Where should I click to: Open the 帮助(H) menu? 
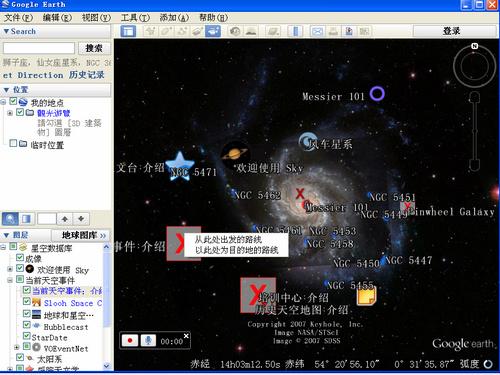pos(213,17)
